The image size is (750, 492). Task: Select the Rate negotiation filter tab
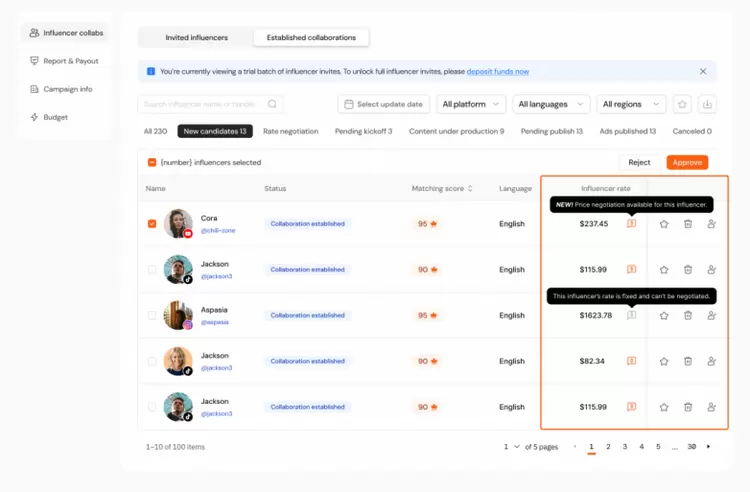[290, 131]
